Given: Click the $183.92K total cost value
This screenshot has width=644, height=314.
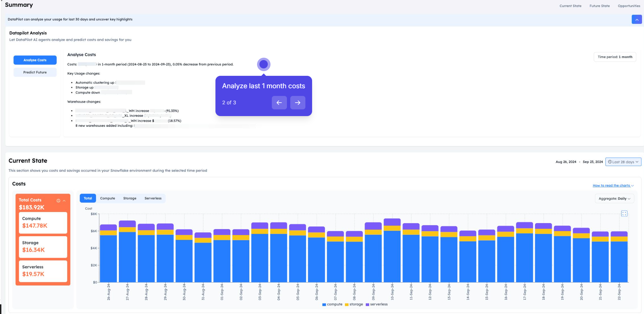Looking at the screenshot, I should [32, 207].
